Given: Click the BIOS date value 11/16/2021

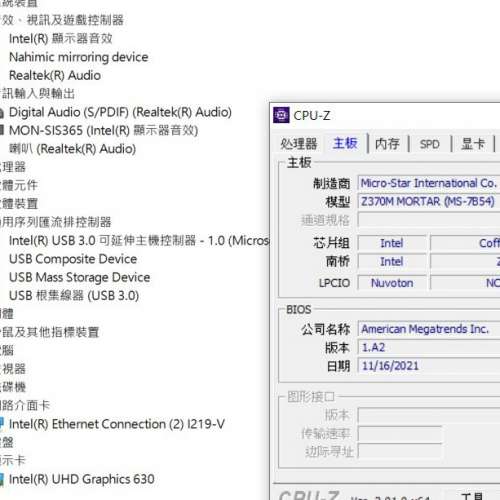Looking at the screenshot, I should 429,366.
